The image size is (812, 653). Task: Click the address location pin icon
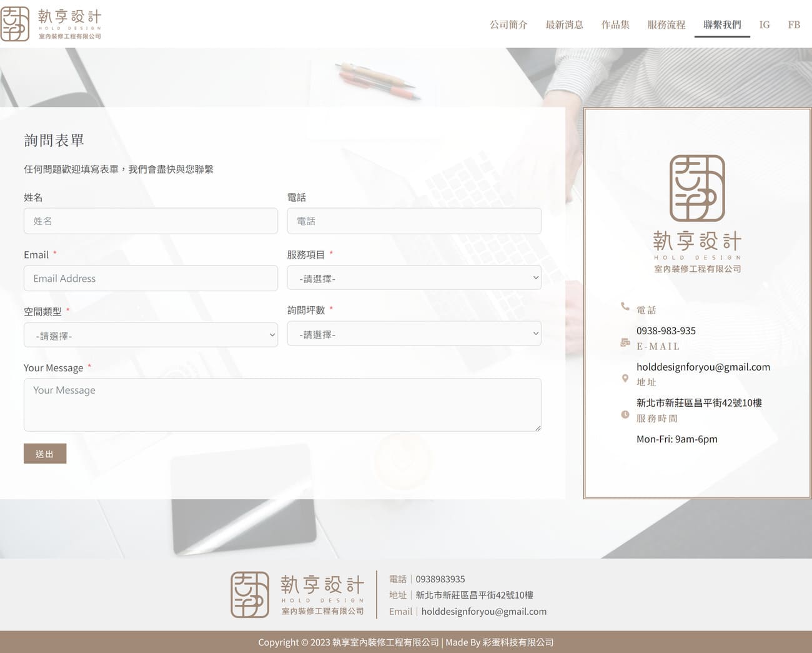[625, 378]
